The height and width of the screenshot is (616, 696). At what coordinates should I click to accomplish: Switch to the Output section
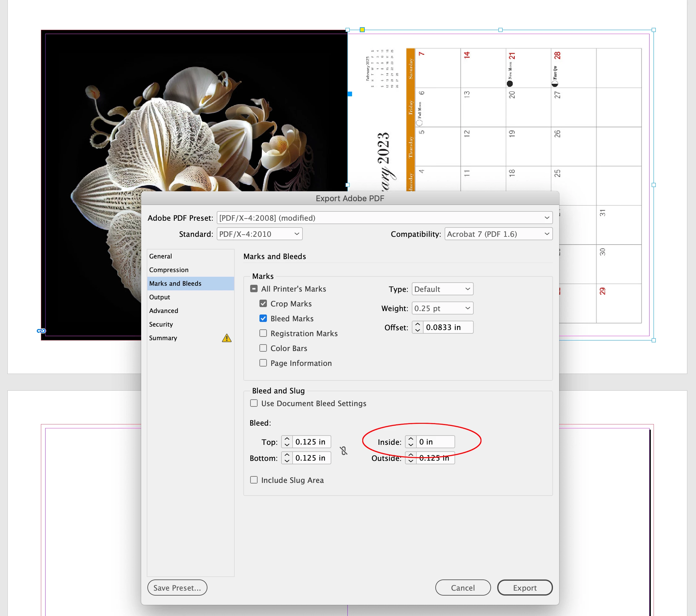[x=160, y=297]
